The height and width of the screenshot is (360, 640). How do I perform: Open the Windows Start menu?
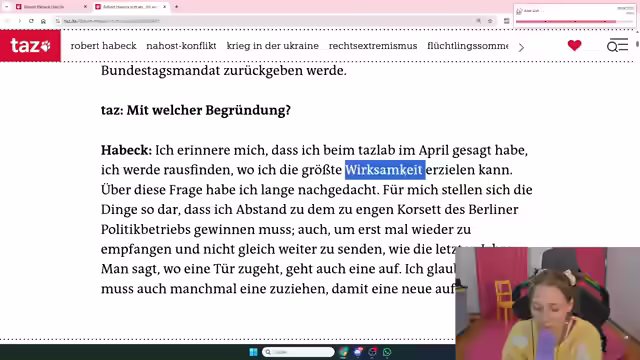click(253, 352)
